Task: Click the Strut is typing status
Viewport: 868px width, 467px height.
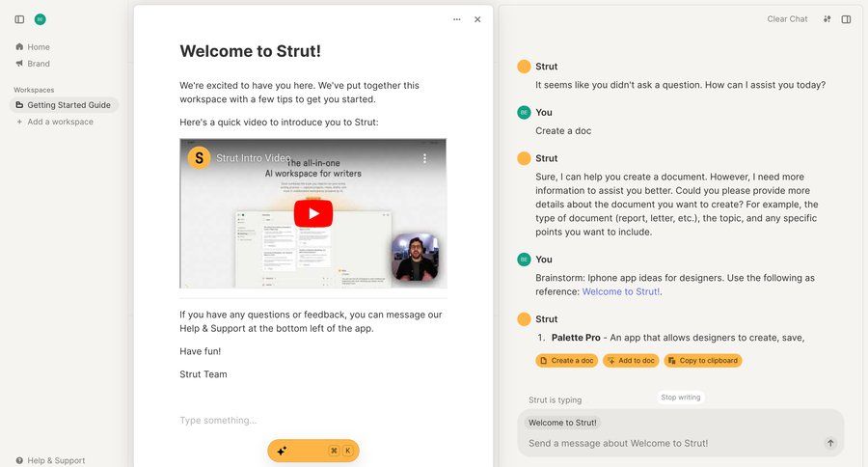Action: (555, 400)
